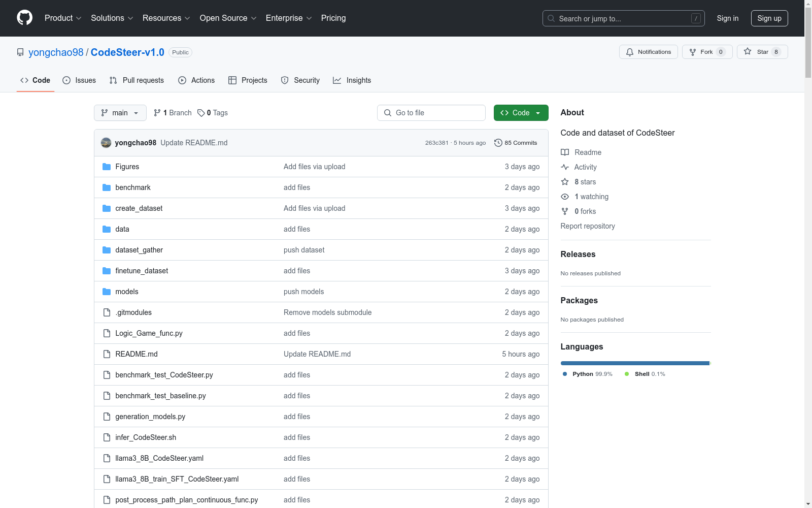Open post_process_path_plan_continuous_func.py file
Image resolution: width=812 pixels, height=508 pixels.
(186, 500)
